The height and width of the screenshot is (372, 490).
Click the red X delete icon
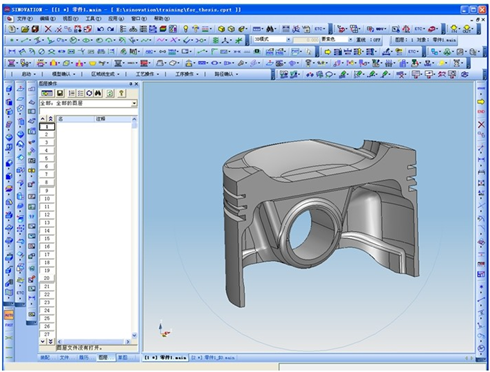48,29
